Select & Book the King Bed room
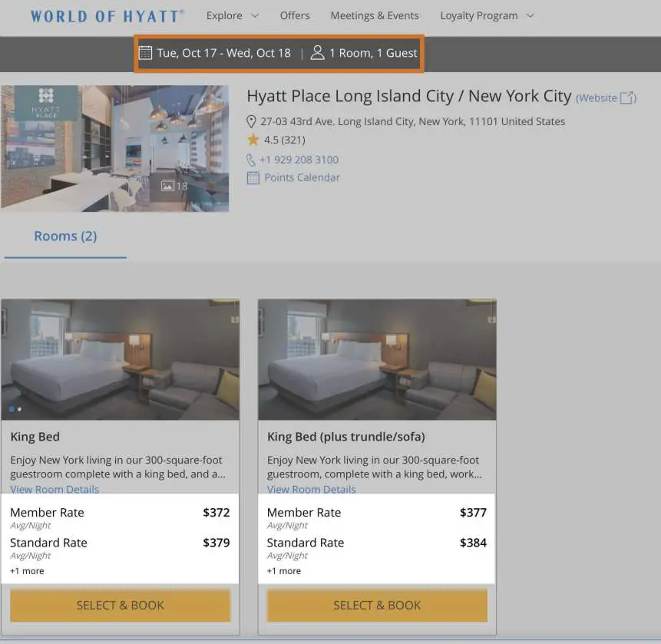Image resolution: width=661 pixels, height=644 pixels. point(120,605)
